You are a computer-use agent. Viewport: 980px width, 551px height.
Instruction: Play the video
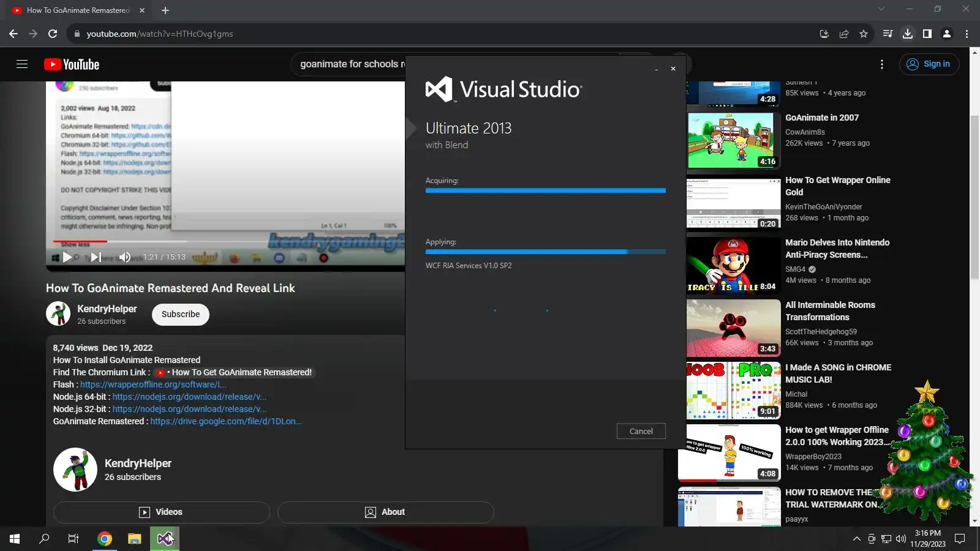[67, 257]
